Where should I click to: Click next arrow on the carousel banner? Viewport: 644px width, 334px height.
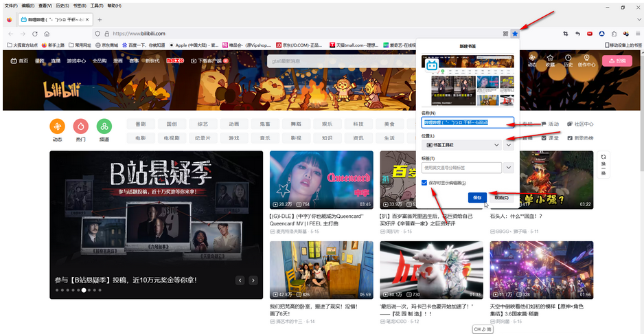point(253,280)
